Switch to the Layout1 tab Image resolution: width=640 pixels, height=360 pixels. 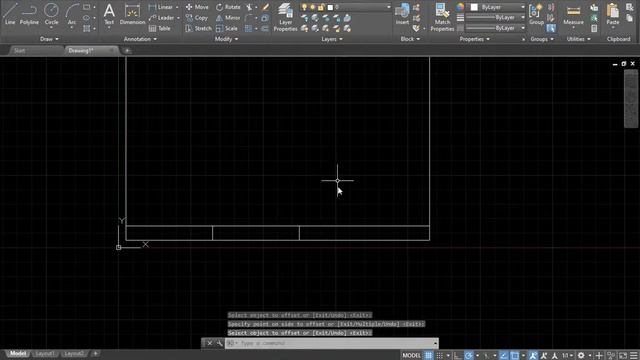coord(44,354)
